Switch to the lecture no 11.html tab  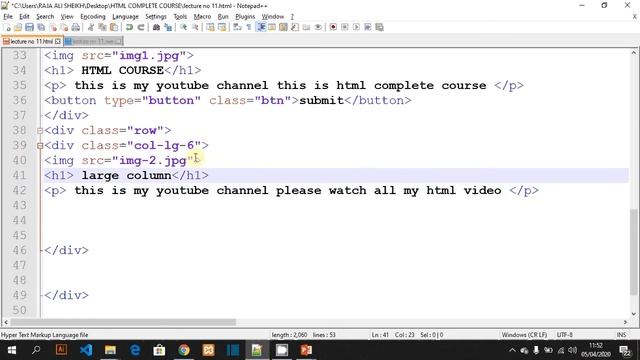(32, 41)
